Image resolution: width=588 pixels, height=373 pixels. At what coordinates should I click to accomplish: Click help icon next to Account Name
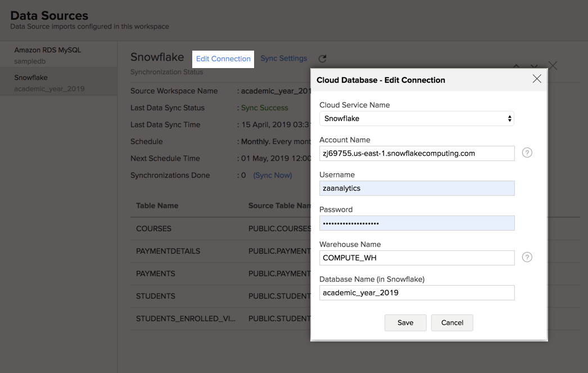[527, 152]
